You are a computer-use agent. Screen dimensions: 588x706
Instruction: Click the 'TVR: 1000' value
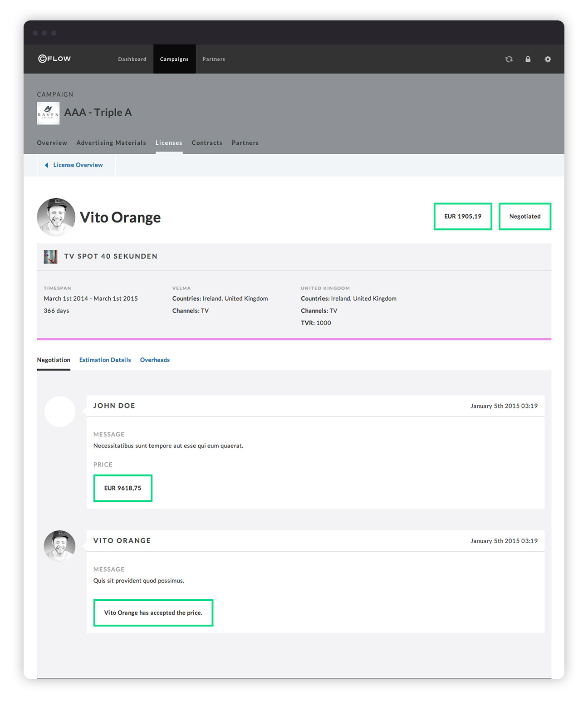pyautogui.click(x=316, y=323)
